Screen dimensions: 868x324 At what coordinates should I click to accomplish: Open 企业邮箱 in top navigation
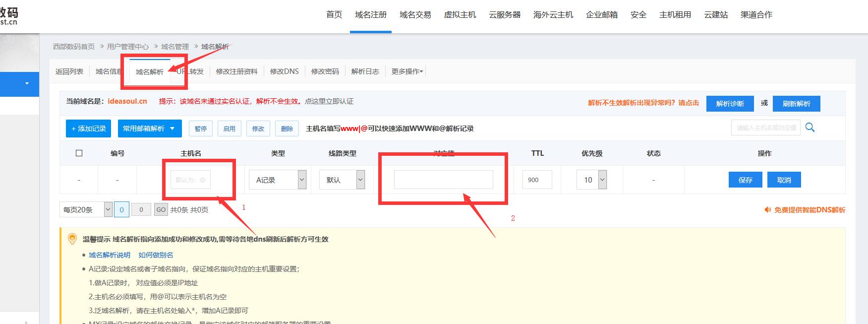tap(602, 14)
